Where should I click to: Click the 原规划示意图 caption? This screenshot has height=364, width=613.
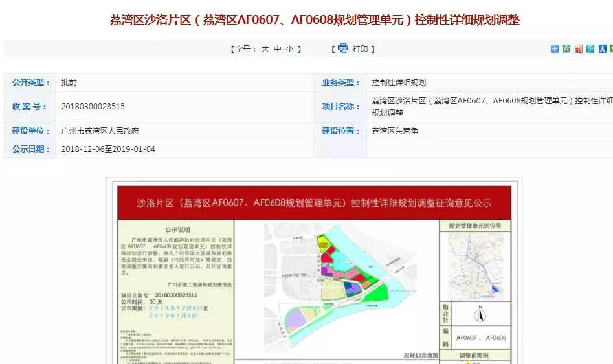[x=421, y=356]
